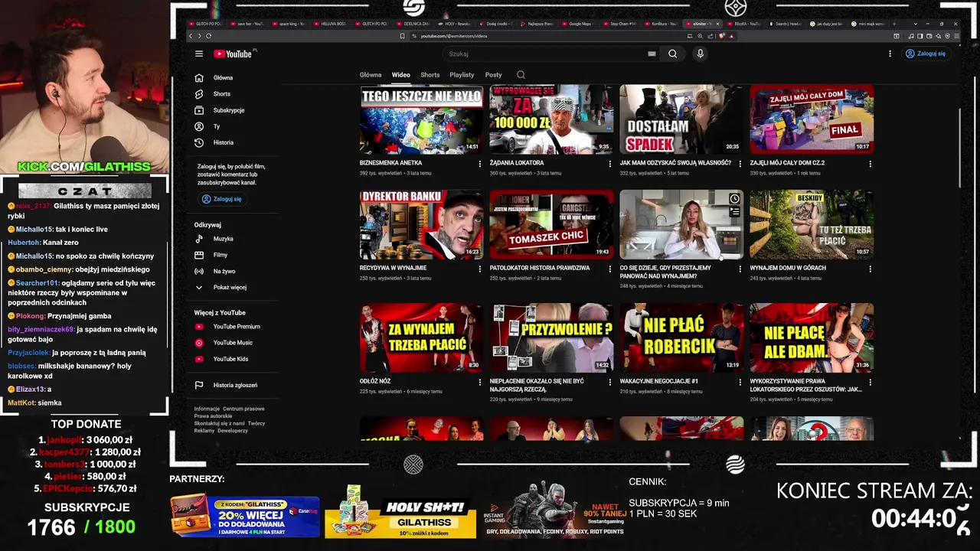Image resolution: width=980 pixels, height=551 pixels.
Task: Open more options for RECYDYWA W WYNAJMIE
Action: click(x=480, y=269)
